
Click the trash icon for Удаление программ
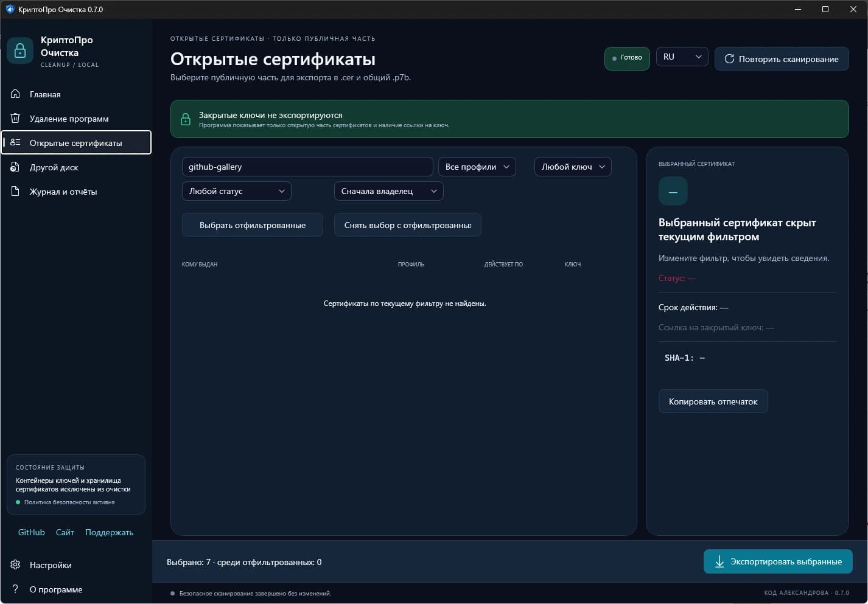16,118
